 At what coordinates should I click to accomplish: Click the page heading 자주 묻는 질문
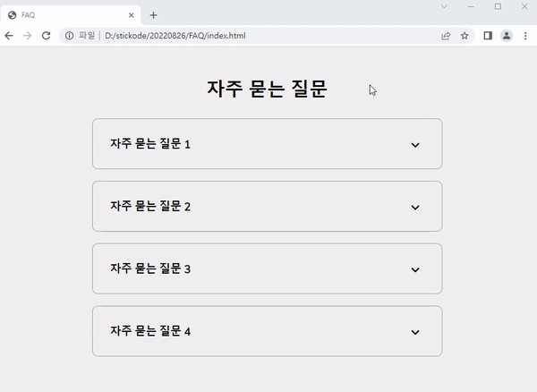[267, 89]
